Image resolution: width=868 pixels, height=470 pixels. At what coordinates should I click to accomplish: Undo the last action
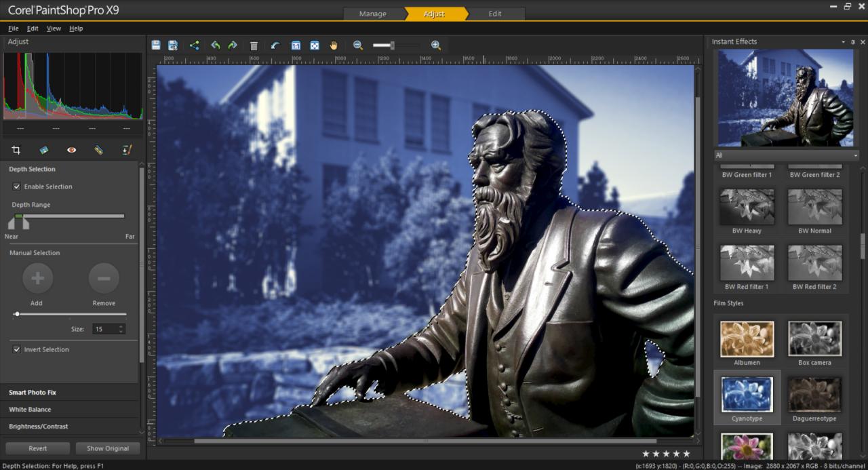pos(215,45)
